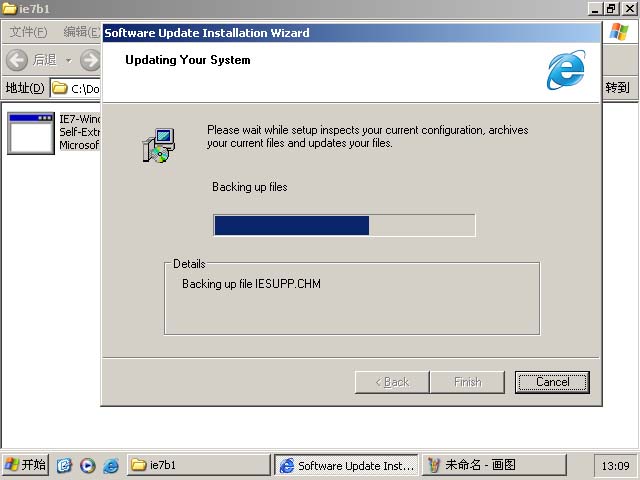
Task: Click the "Backing up files" status text
Action: [x=250, y=187]
